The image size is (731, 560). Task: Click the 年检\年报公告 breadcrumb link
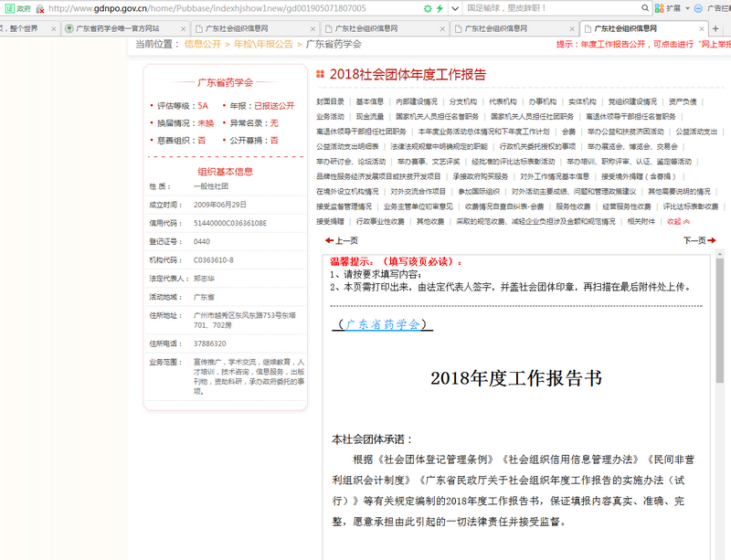click(x=263, y=44)
